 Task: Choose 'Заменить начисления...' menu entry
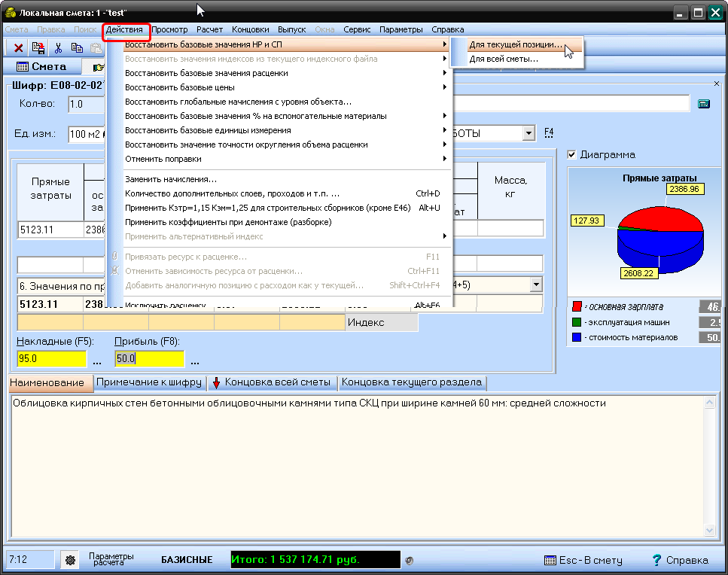(x=171, y=179)
